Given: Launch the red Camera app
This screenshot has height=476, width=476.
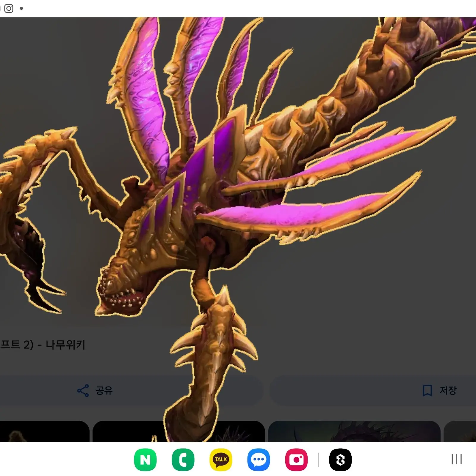Looking at the screenshot, I should tap(296, 460).
